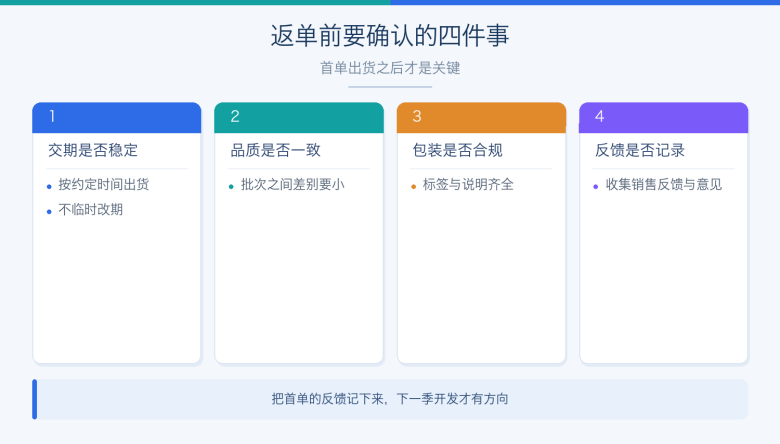Click the orange bullet dot before 标签与说明齐全
The width and height of the screenshot is (780, 444).
pyautogui.click(x=413, y=187)
